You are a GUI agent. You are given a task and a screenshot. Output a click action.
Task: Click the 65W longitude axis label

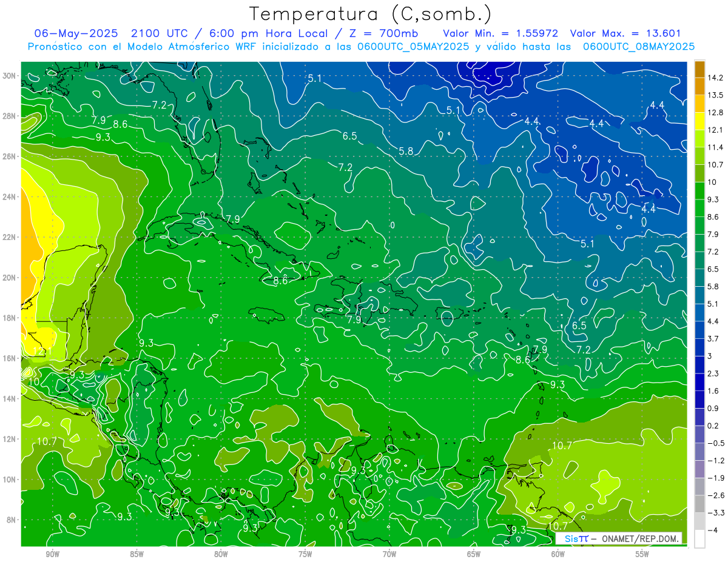pyautogui.click(x=474, y=554)
